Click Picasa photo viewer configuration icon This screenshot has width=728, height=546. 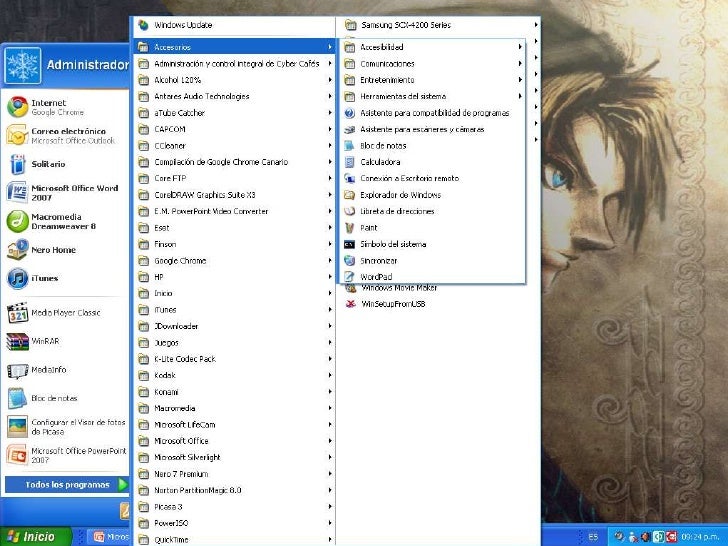[x=18, y=427]
